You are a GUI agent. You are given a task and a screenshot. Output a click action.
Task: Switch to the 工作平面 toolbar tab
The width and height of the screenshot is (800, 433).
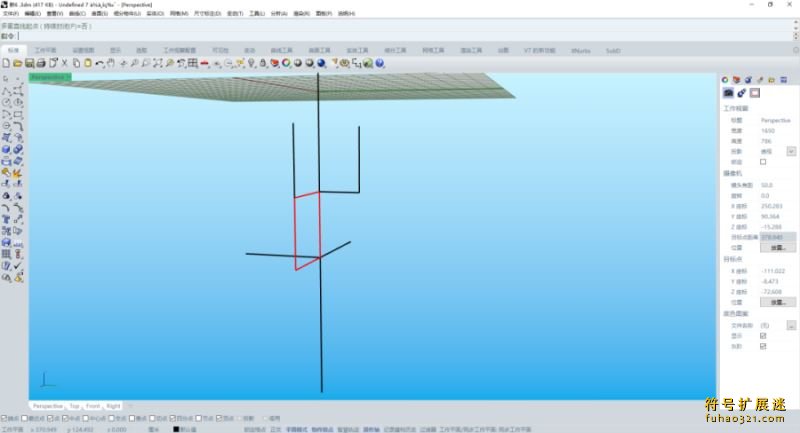(45, 50)
